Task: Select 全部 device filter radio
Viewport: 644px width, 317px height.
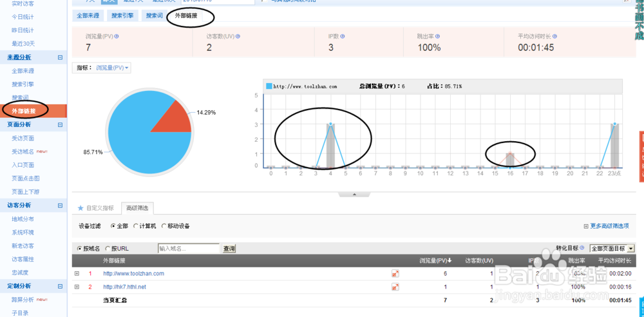Action: (113, 226)
